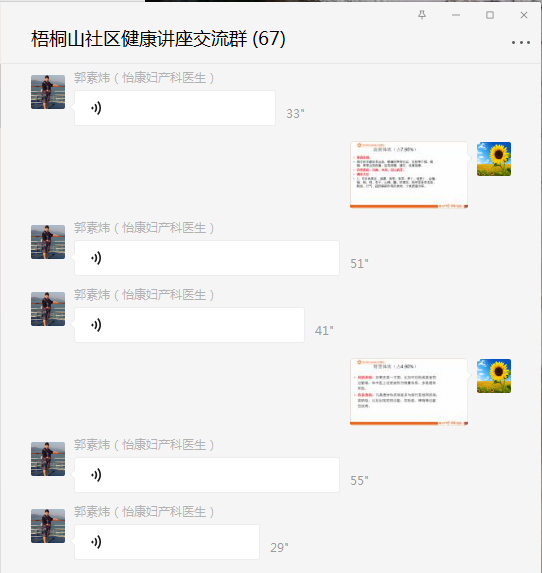Open avatar beside the 55-second voice message
Image resolution: width=542 pixels, height=573 pixels.
48,459
